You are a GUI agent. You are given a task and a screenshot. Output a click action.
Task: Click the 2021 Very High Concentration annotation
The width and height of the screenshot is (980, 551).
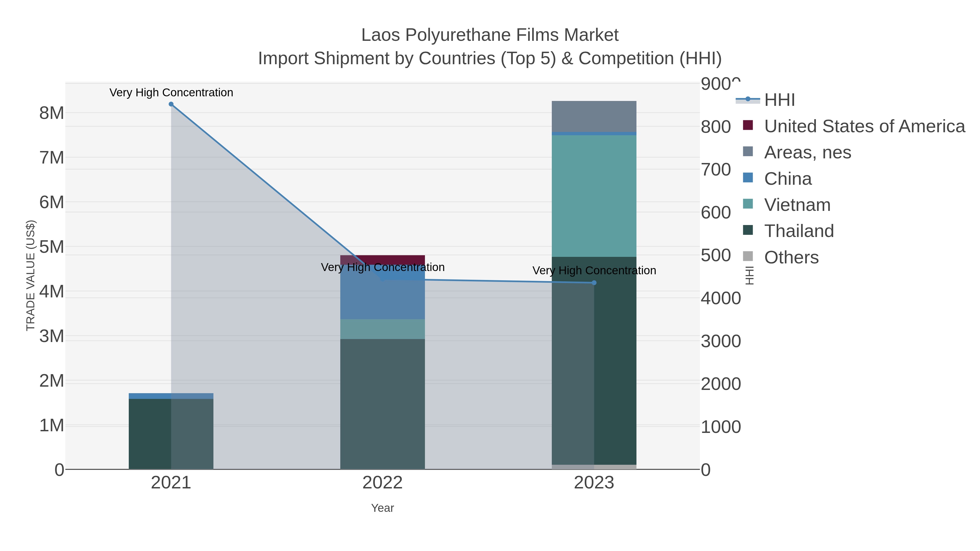[x=171, y=93]
